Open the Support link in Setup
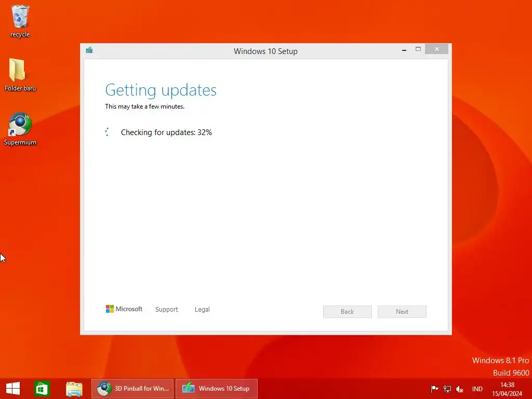Image resolution: width=532 pixels, height=399 pixels. pos(167,310)
